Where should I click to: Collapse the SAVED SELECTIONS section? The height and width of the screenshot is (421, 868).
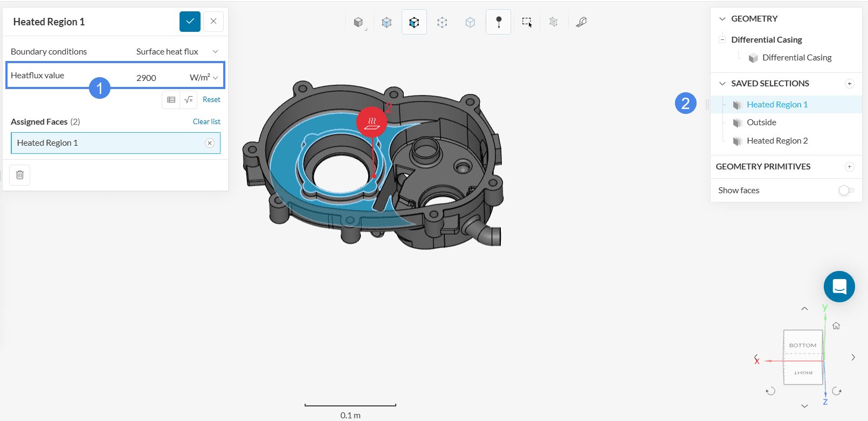[x=722, y=84]
